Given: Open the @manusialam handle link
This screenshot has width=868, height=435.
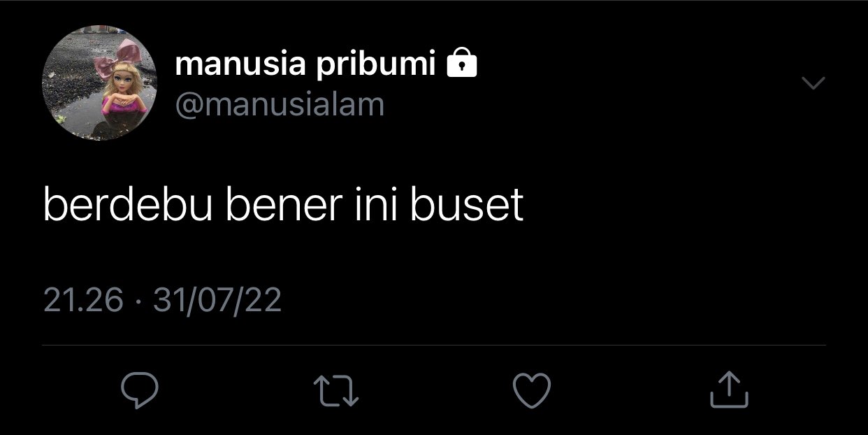Looking at the screenshot, I should point(280,105).
